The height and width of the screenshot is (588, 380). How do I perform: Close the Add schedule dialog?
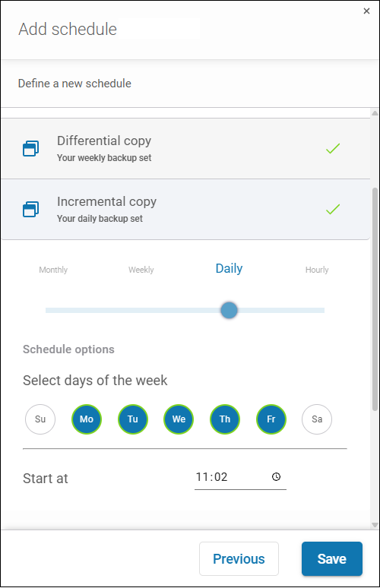point(366,11)
